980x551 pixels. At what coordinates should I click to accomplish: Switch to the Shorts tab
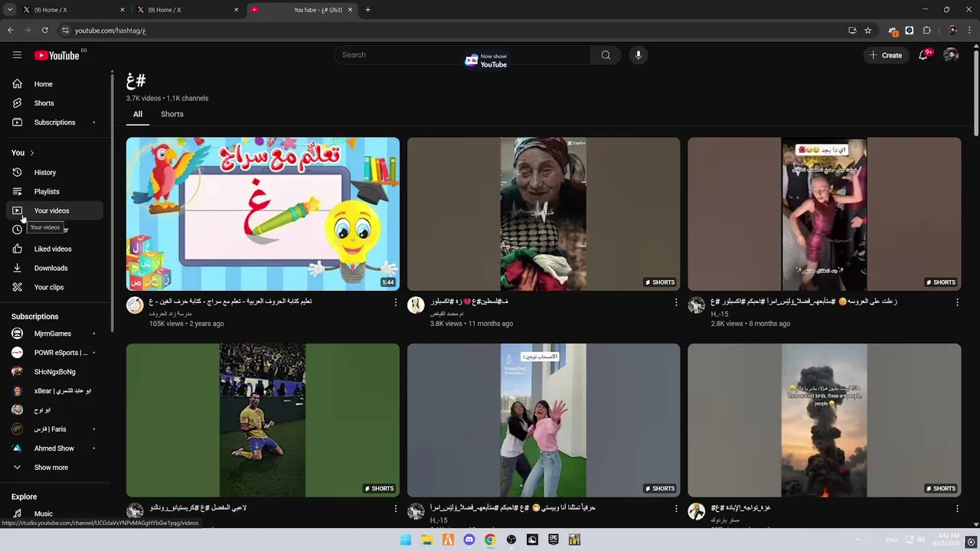172,114
